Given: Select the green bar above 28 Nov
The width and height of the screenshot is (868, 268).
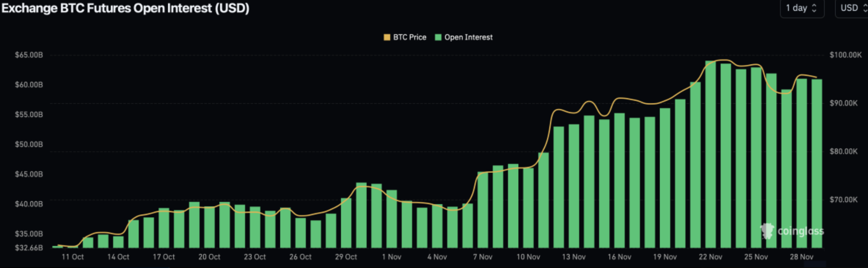Looking at the screenshot, I should (x=801, y=163).
